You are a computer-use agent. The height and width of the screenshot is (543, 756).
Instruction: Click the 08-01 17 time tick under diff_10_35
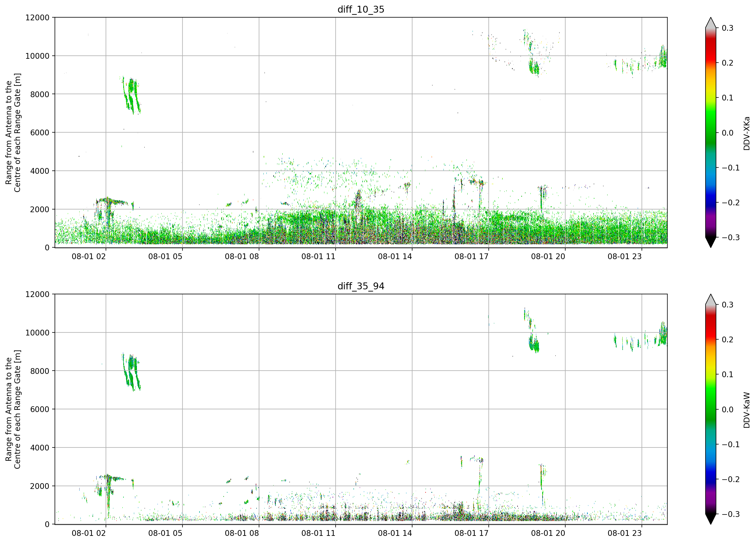(471, 256)
